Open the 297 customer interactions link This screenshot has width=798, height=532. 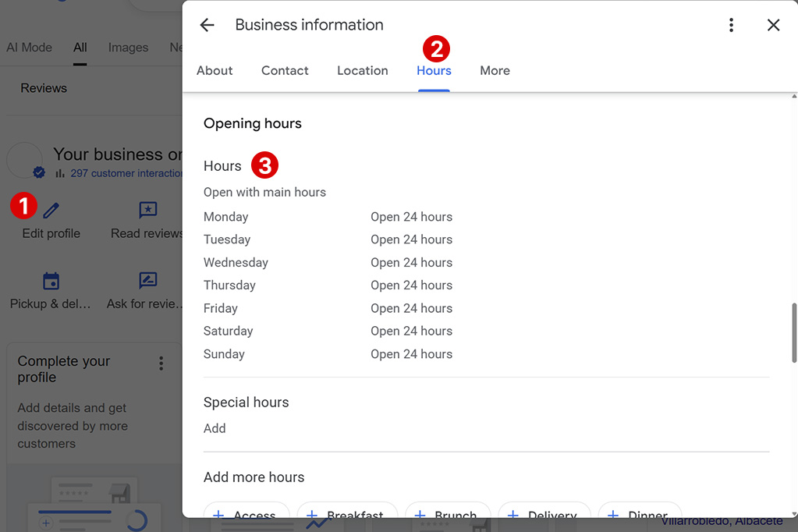(126, 173)
